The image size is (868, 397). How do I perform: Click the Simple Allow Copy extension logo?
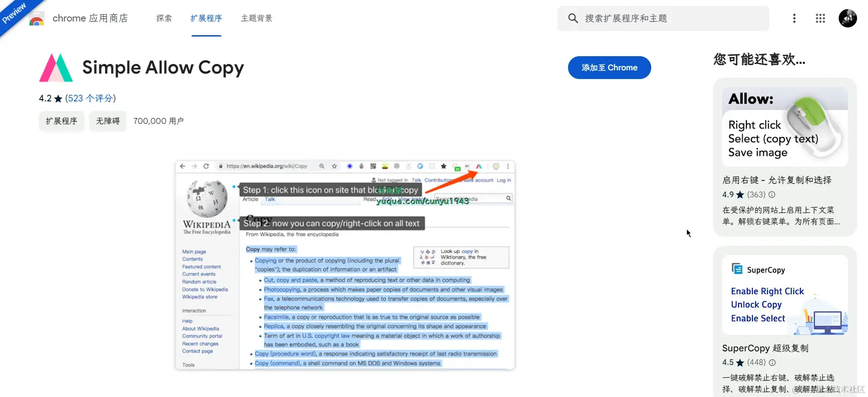[x=56, y=68]
